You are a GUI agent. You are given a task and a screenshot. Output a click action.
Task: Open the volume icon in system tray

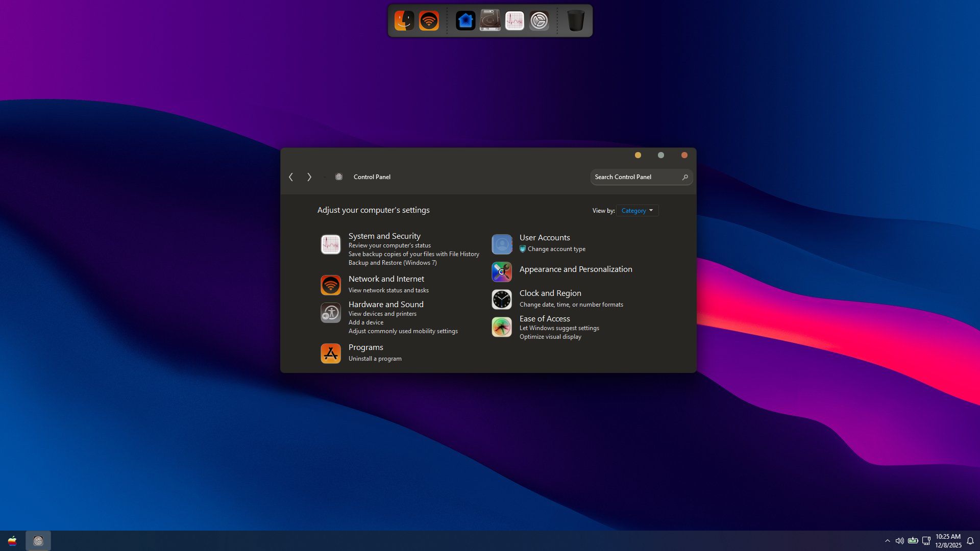(899, 541)
